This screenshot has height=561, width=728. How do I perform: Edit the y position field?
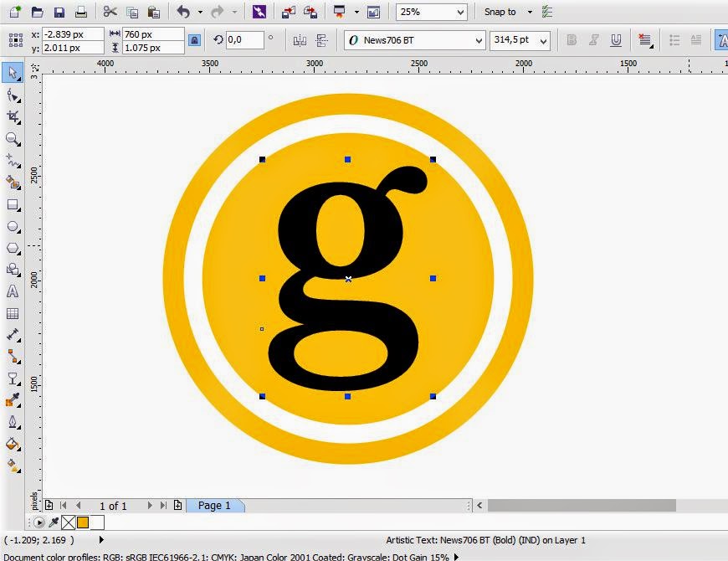click(x=73, y=48)
